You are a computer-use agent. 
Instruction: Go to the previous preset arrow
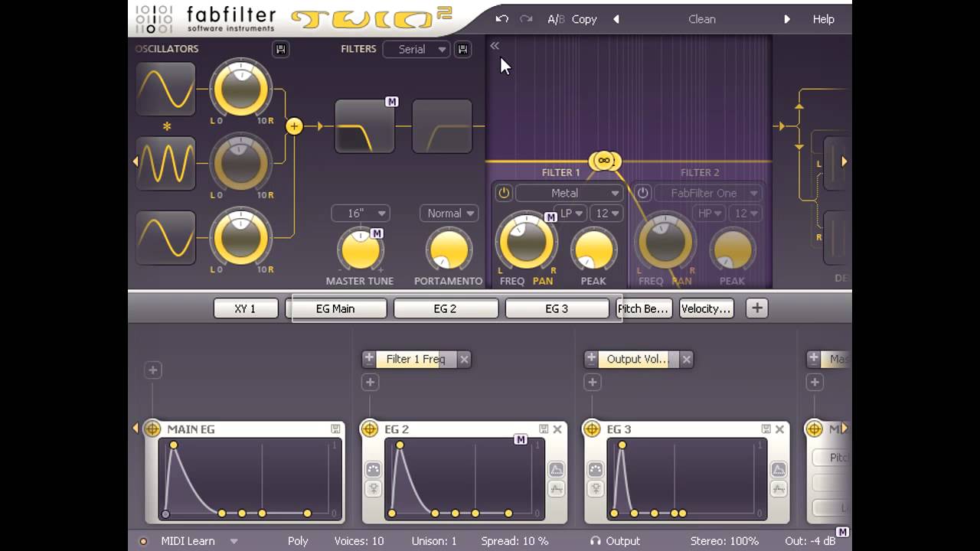[x=616, y=19]
